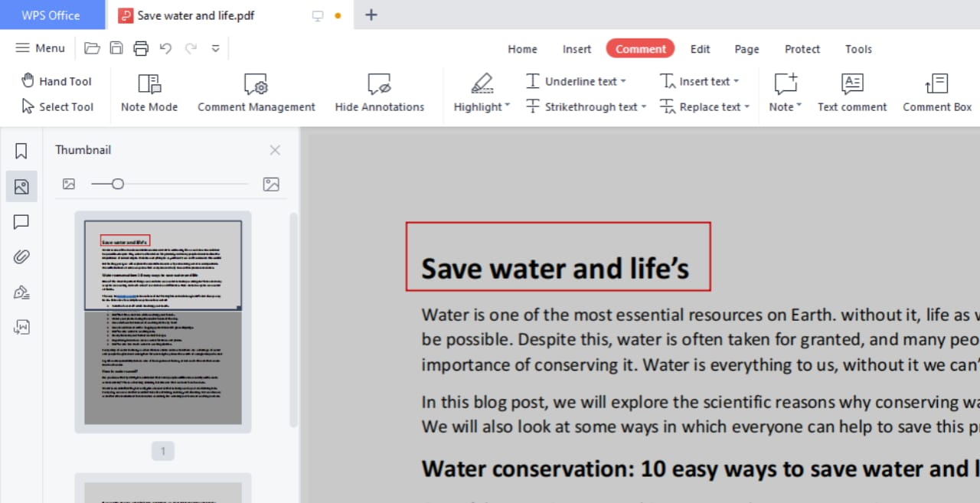Switch to the Comment ribbon tab
The height and width of the screenshot is (503, 980).
[x=640, y=48]
